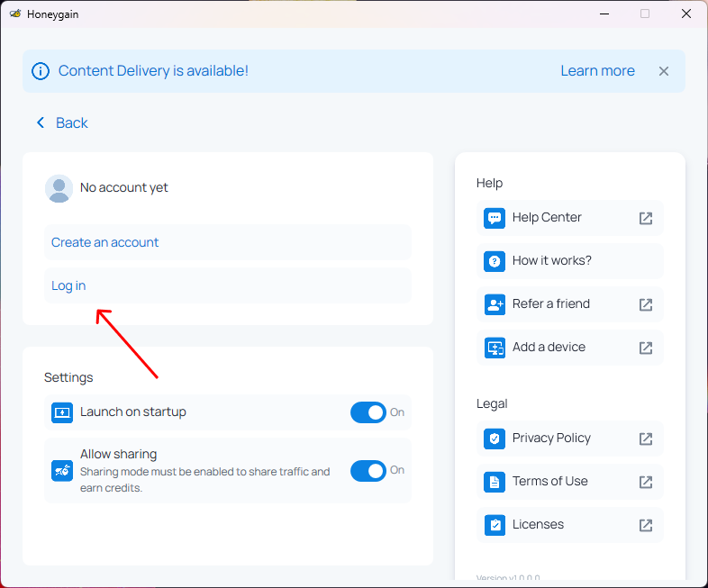The width and height of the screenshot is (708, 588).
Task: Click the Back text link
Action: [x=72, y=122]
